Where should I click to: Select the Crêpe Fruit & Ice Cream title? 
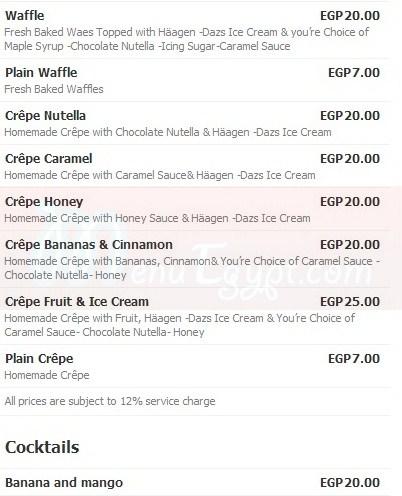tap(77, 302)
